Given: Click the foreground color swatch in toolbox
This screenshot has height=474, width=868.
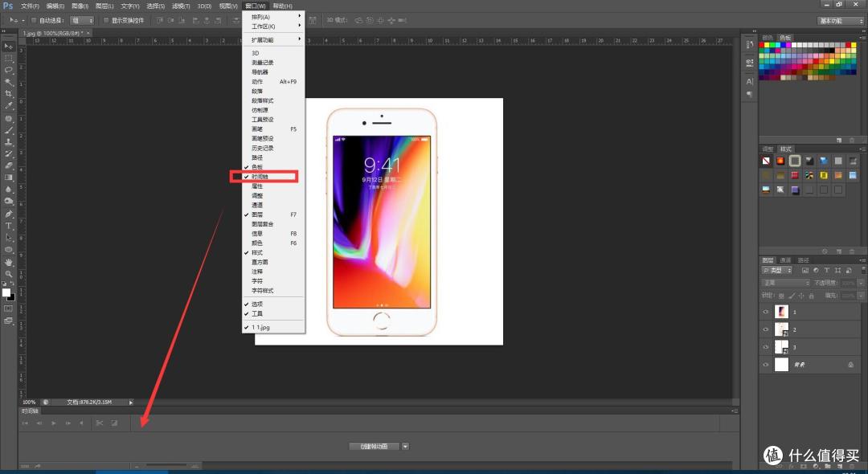Looking at the screenshot, I should [x=6, y=292].
